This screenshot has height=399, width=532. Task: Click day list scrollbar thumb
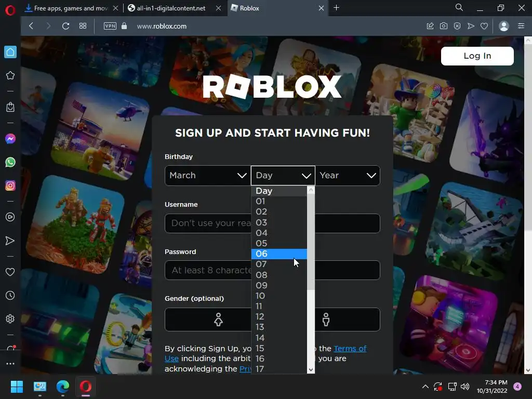tap(311, 242)
